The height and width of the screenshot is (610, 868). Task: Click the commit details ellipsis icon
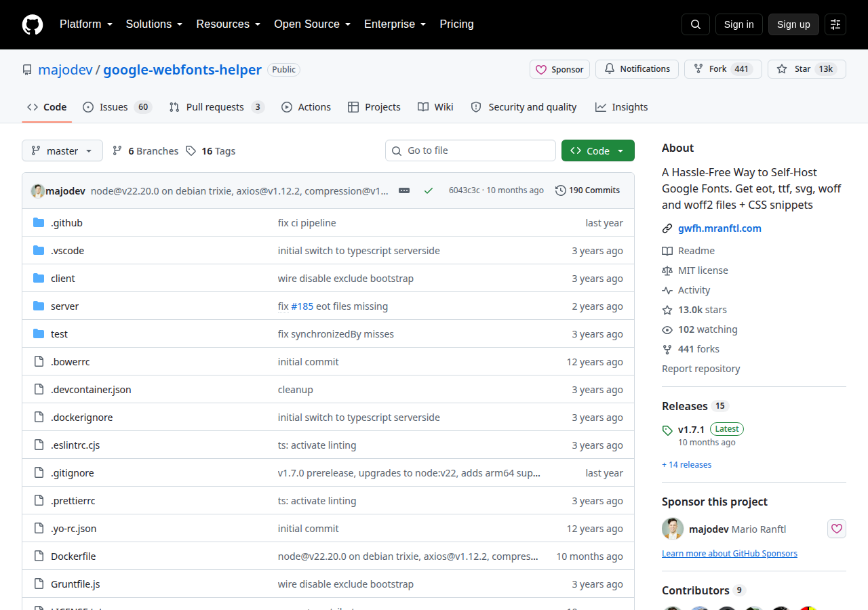point(404,190)
